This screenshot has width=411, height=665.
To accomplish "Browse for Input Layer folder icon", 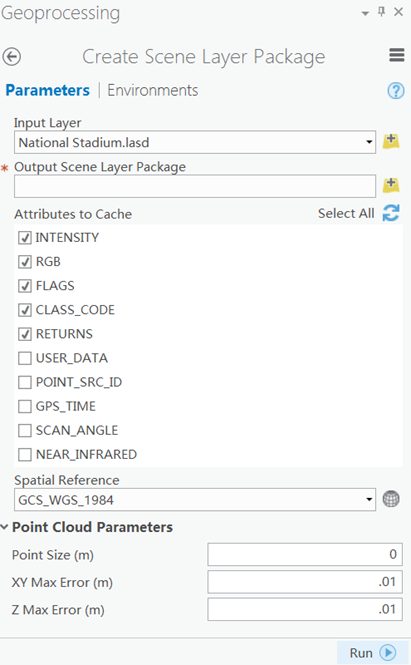I will tap(391, 141).
